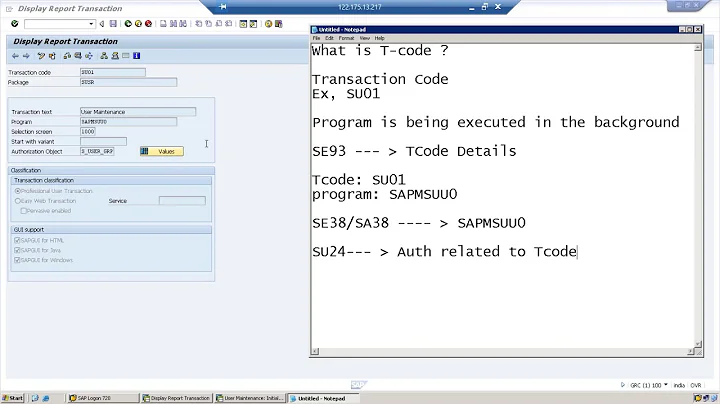Click the Create New Session icon
The image size is (720, 404).
pyautogui.click(x=243, y=24)
